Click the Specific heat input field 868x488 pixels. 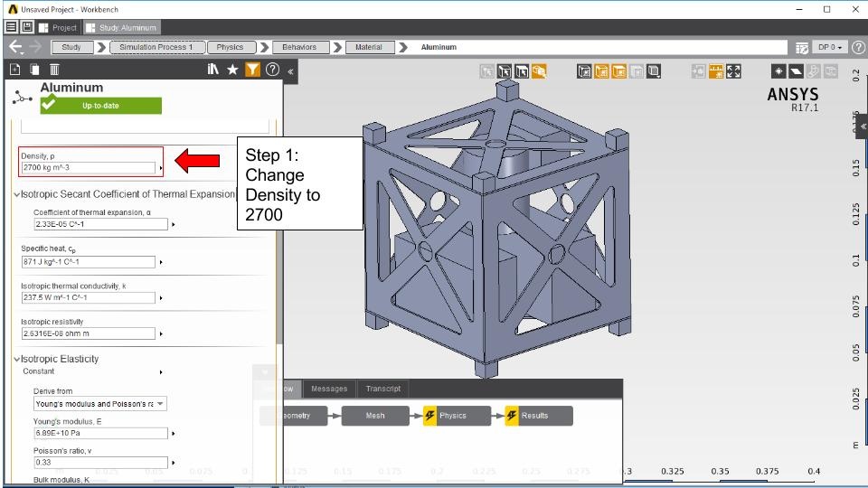click(x=89, y=262)
